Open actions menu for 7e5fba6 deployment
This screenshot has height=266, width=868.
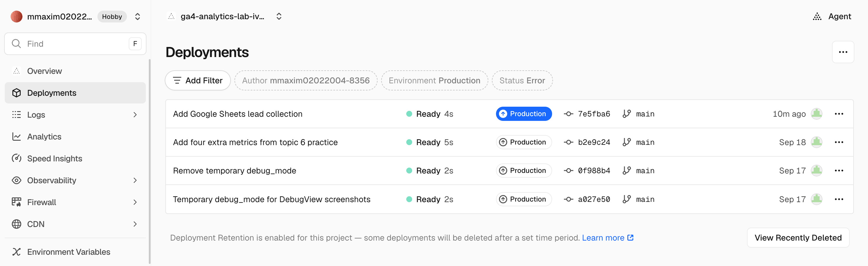(x=839, y=114)
